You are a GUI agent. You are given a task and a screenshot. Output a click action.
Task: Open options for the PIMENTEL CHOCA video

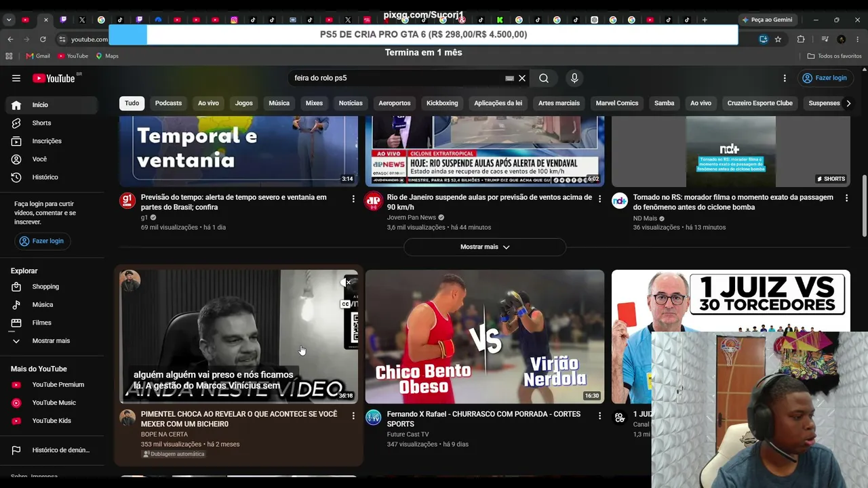353,415
